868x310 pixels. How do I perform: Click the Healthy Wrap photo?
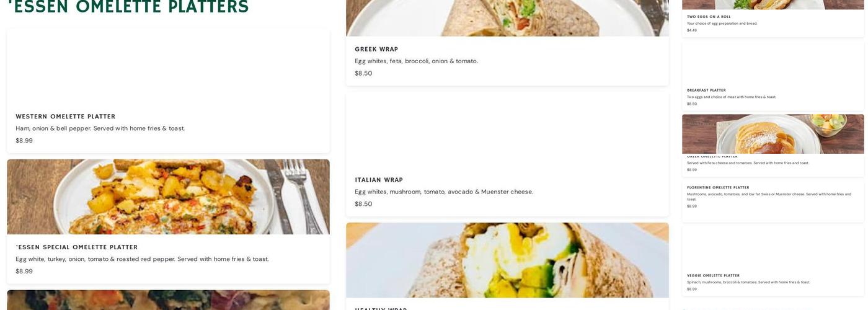pos(507,260)
